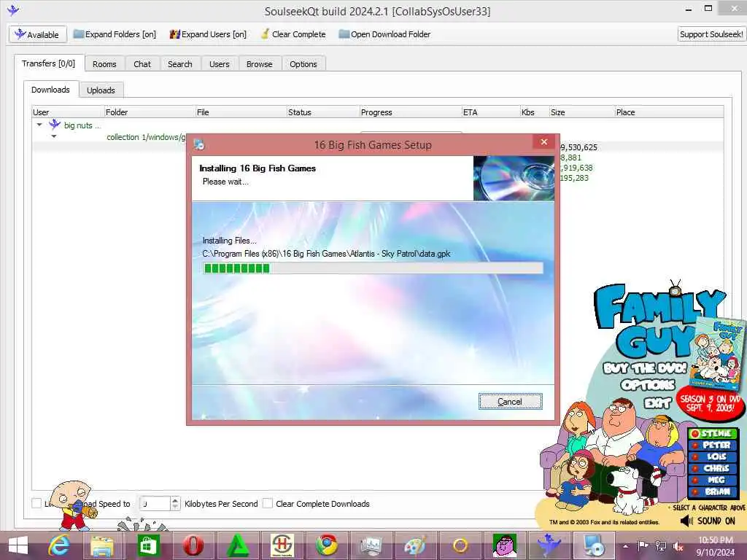Image resolution: width=747 pixels, height=560 pixels.
Task: Open Google Chrome from taskbar
Action: click(327, 545)
